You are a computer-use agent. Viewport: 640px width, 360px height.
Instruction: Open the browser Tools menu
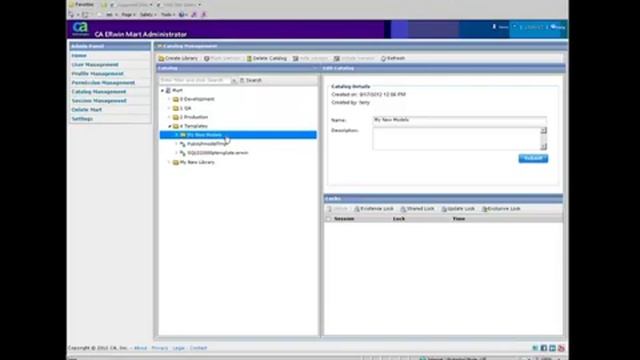167,15
